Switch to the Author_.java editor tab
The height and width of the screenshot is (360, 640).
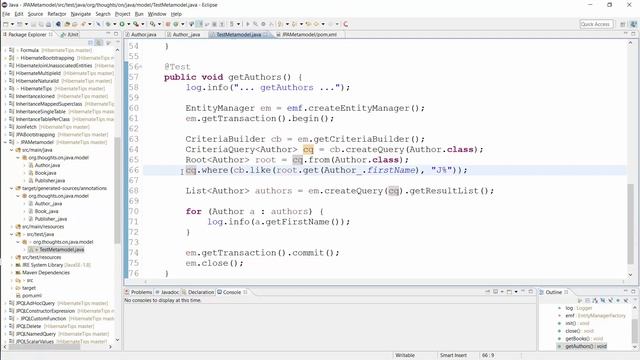(x=183, y=35)
